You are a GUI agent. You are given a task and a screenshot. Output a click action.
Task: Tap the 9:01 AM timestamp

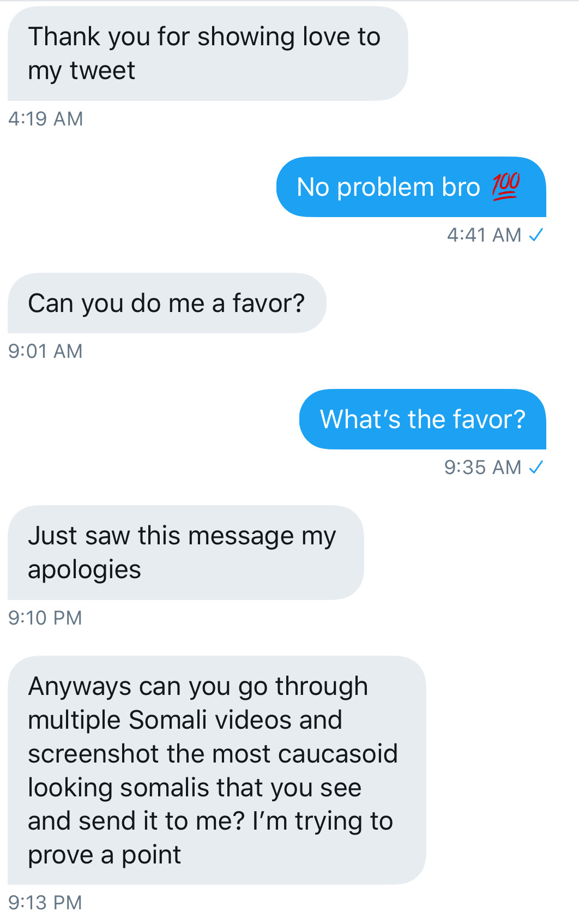[x=45, y=351]
